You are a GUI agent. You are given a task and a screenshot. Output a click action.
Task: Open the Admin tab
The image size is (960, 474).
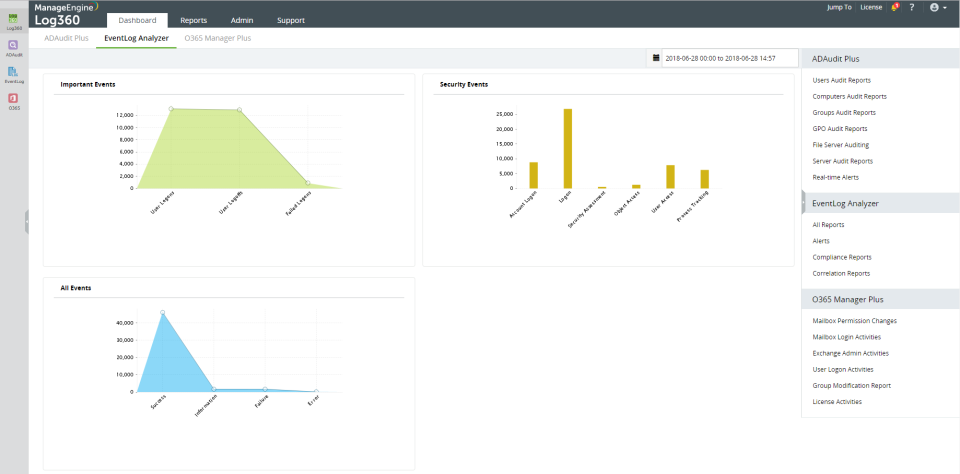242,20
